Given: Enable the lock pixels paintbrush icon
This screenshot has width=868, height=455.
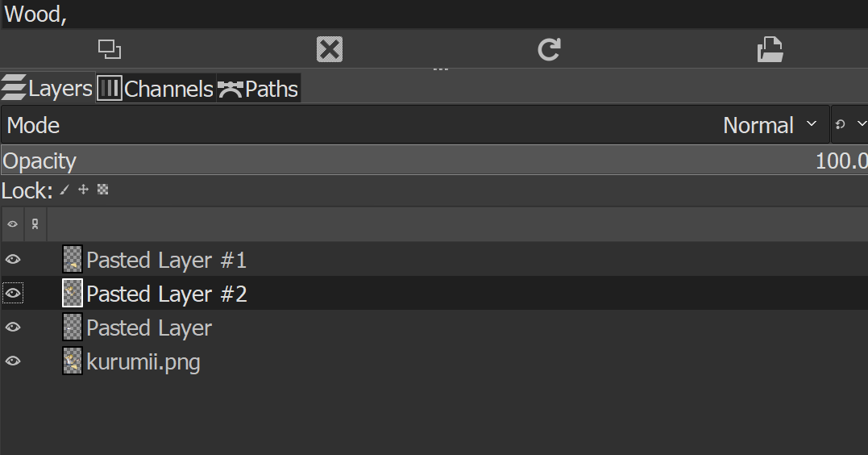Looking at the screenshot, I should pyautogui.click(x=64, y=190).
